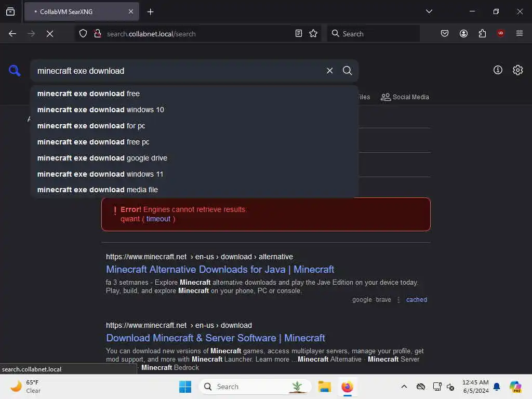Click 'brave' engine label on first result
This screenshot has width=532, height=399.
click(x=383, y=300)
